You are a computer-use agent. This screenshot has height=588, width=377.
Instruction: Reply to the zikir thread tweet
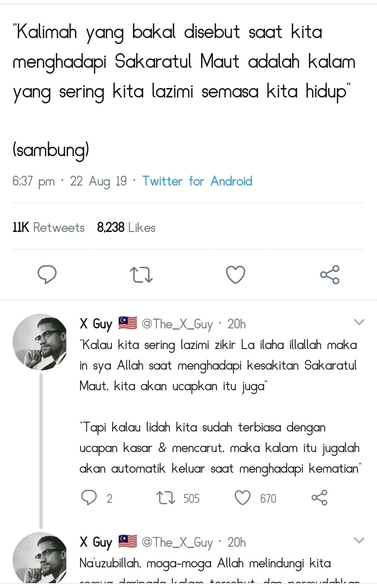(x=89, y=498)
